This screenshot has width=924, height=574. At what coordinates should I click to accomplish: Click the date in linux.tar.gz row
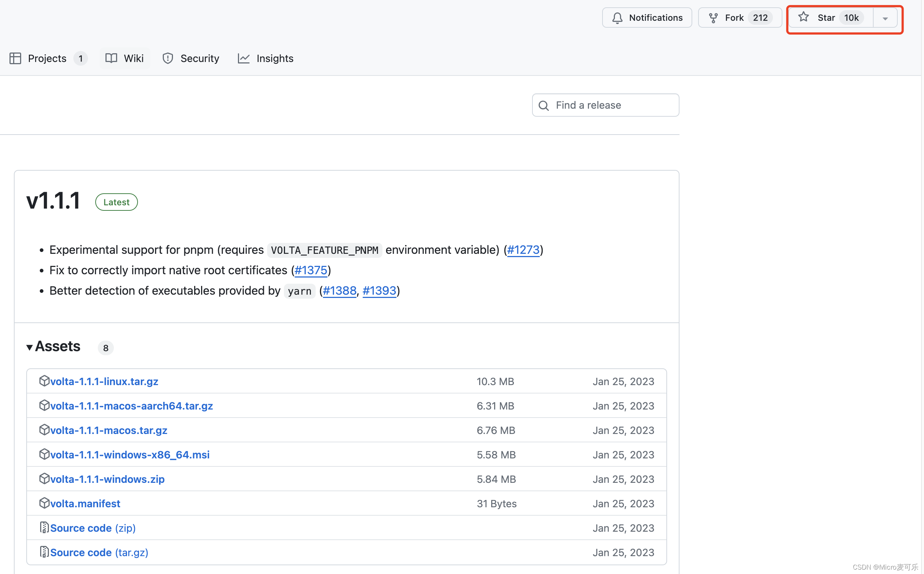tap(623, 381)
